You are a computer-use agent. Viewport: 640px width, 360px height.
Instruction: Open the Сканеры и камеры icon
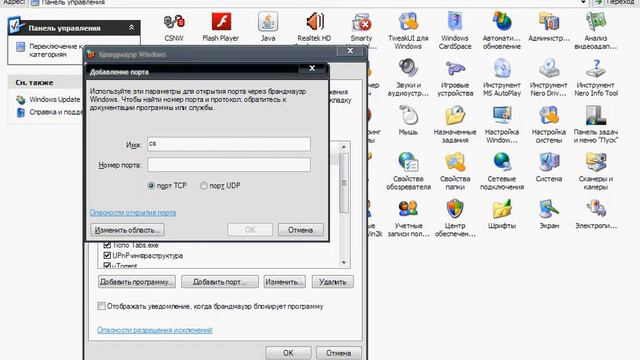[596, 162]
